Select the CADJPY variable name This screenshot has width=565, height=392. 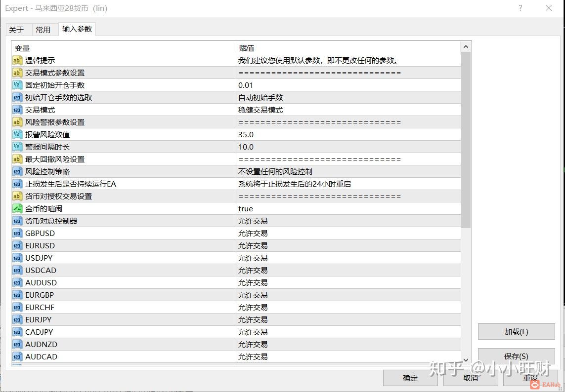point(39,332)
